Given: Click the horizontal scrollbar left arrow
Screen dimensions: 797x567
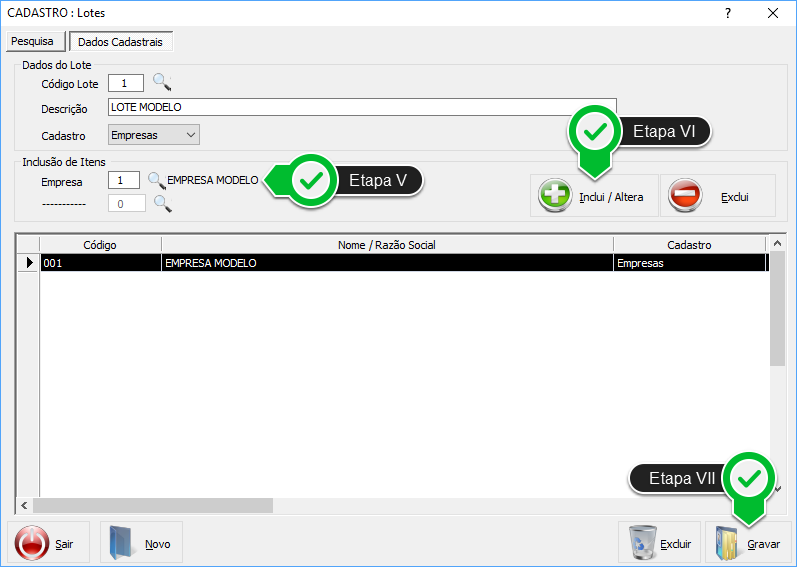Looking at the screenshot, I should [24, 506].
